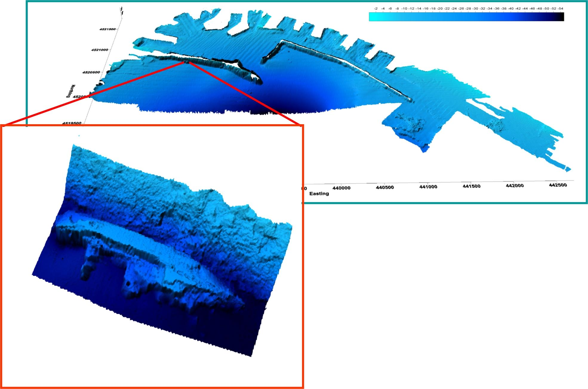The image size is (588, 389).
Task: Click the "Northing" axis title
Action: pos(71,91)
